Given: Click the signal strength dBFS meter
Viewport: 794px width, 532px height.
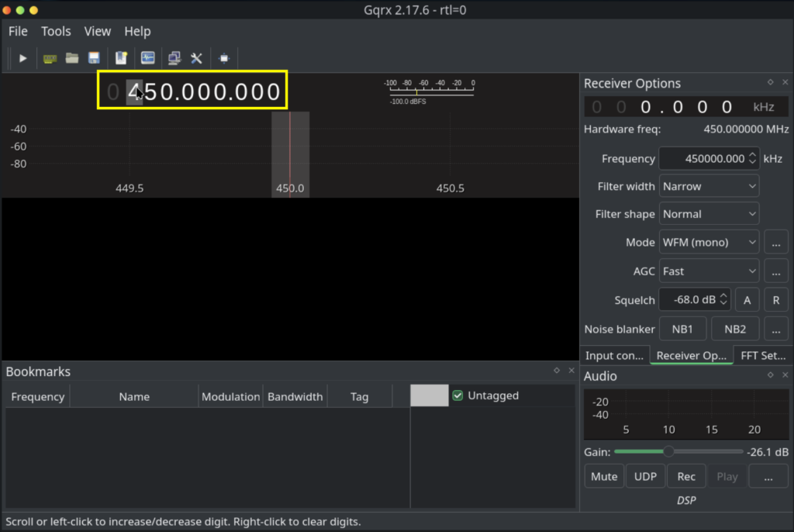Looking at the screenshot, I should tap(431, 92).
